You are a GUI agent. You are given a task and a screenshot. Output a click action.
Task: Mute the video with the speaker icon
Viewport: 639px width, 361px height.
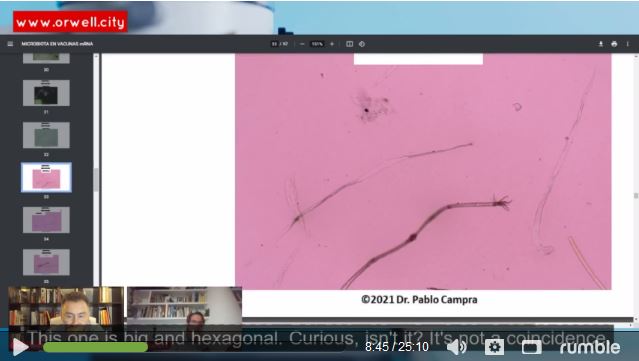(x=456, y=347)
